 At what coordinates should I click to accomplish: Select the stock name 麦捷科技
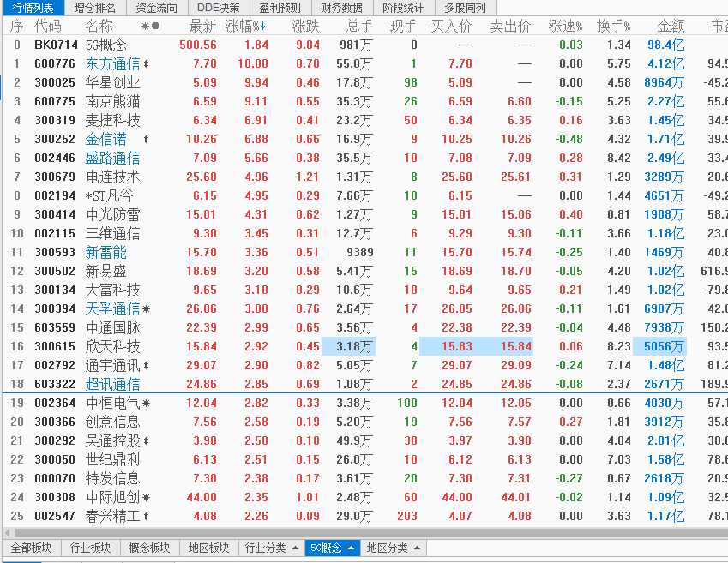coord(113,121)
